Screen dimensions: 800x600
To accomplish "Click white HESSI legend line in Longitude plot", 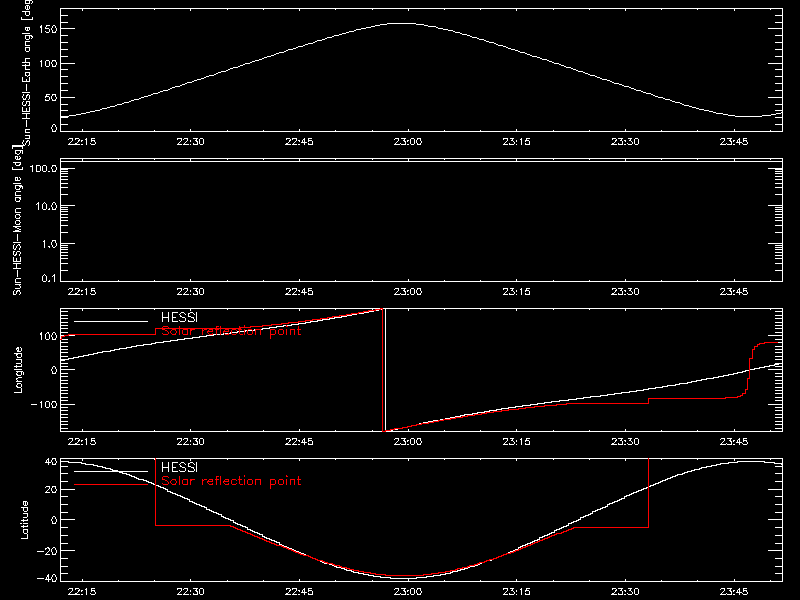I will [111, 321].
